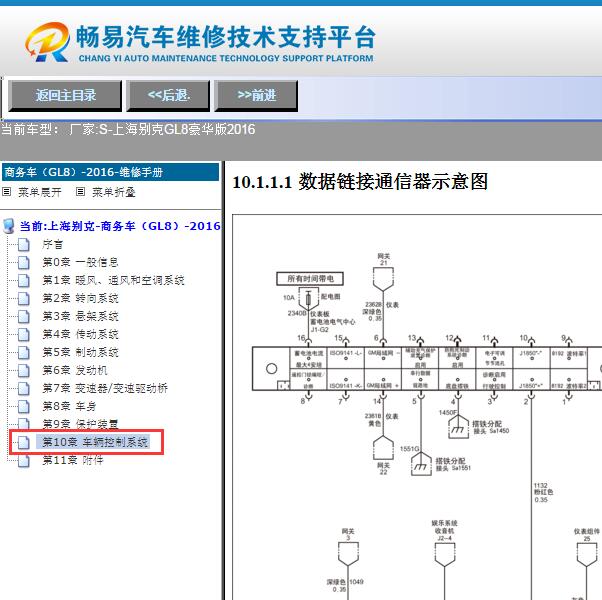
Task: Open 第4章 传动系统
Action: (80, 334)
